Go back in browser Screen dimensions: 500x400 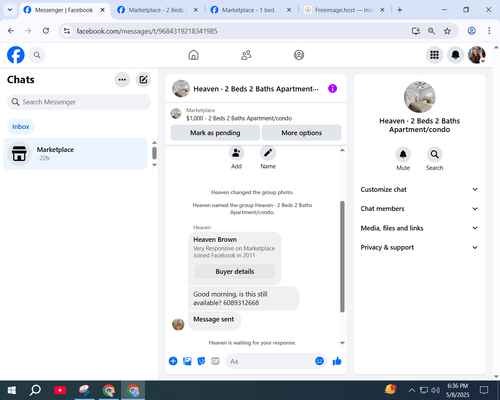[x=11, y=31]
